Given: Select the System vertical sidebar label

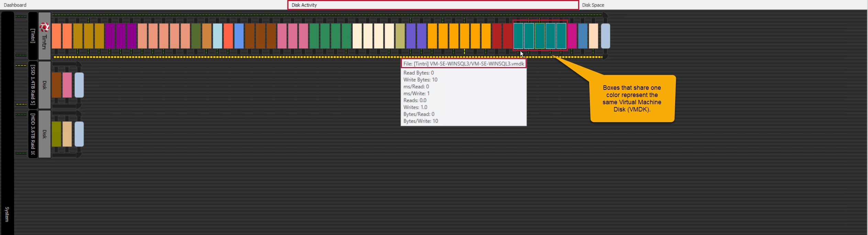Looking at the screenshot, I should tap(7, 214).
